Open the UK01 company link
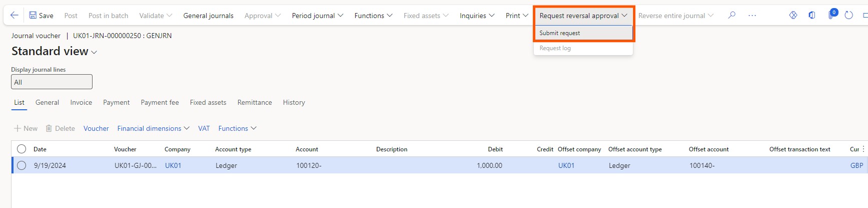868x208 pixels. coord(173,165)
